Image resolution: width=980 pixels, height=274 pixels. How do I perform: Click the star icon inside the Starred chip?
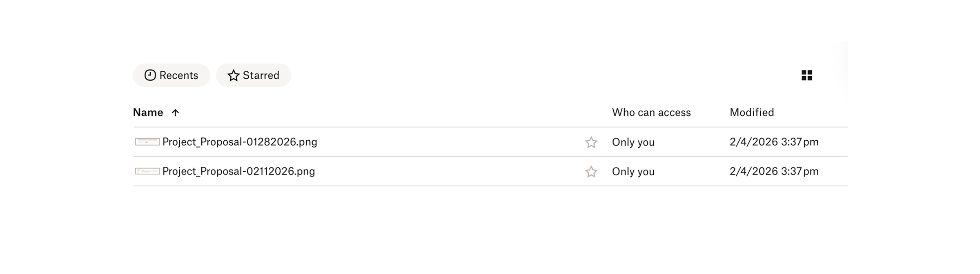coord(234,75)
